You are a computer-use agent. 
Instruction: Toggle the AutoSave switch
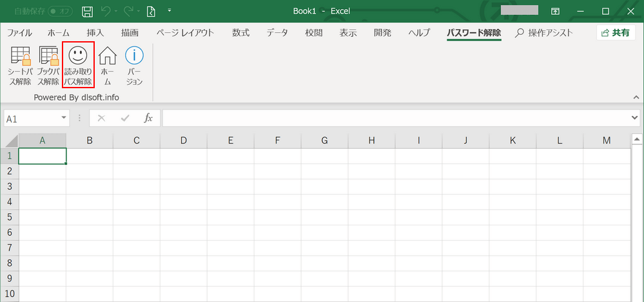tap(61, 11)
